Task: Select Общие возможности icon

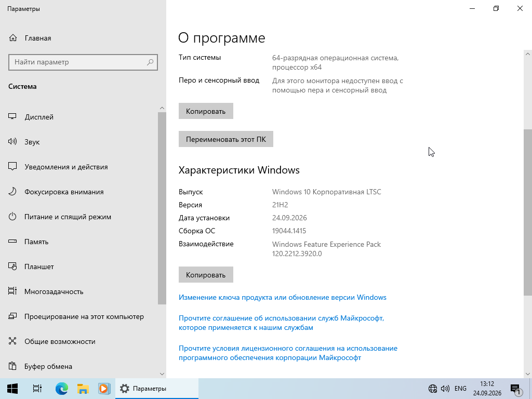Action: click(x=12, y=341)
